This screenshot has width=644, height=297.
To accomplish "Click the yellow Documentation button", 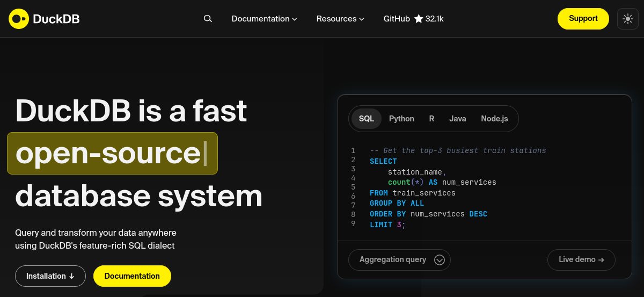I will (132, 276).
